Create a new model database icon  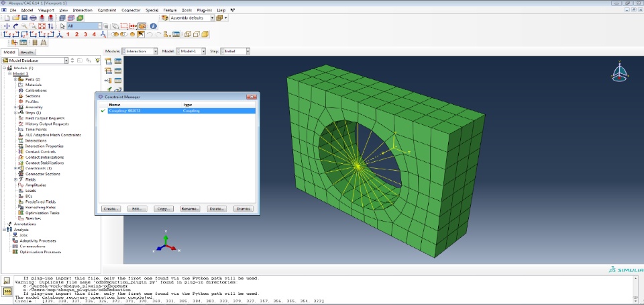click(x=7, y=17)
